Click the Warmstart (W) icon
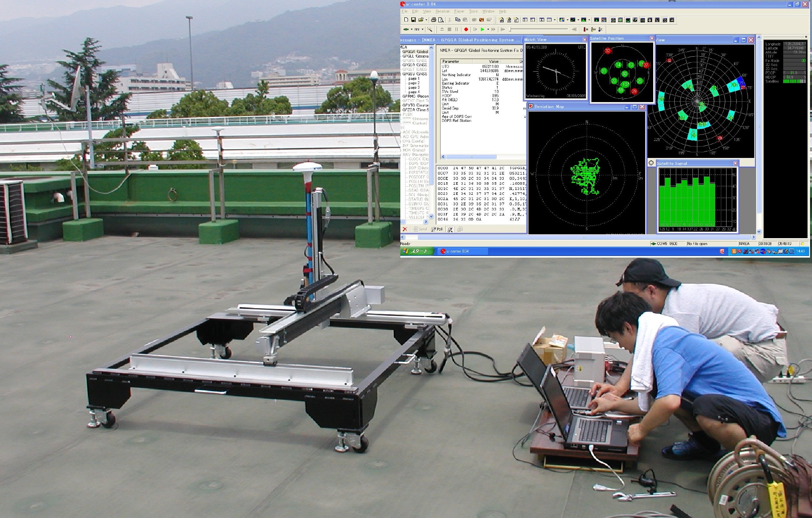 593,29
